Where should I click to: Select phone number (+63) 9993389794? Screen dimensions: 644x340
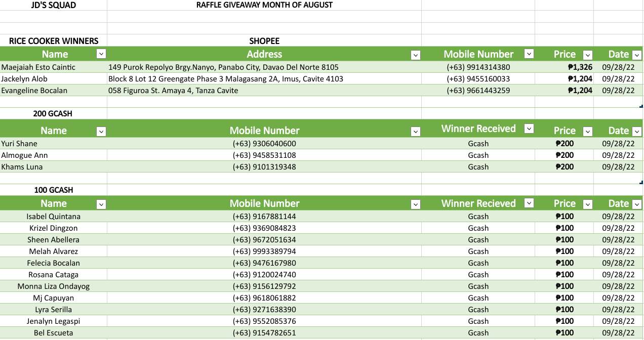coord(264,251)
